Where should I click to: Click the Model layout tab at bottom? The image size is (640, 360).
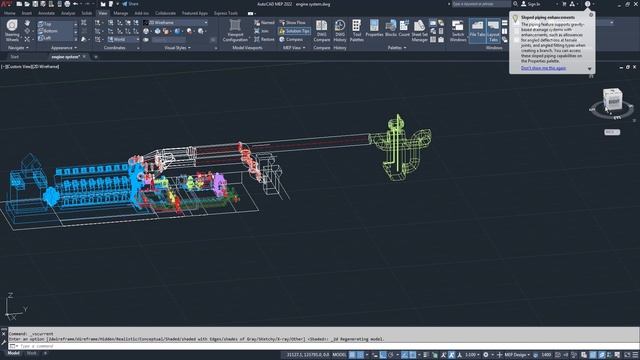pyautogui.click(x=13, y=353)
